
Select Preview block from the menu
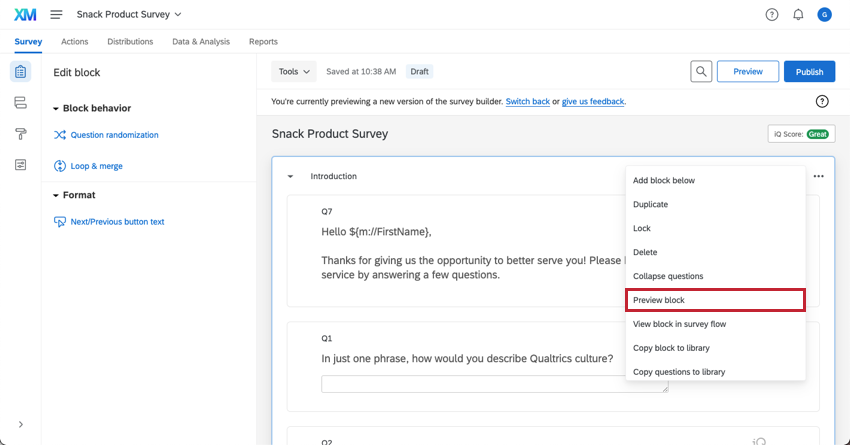(715, 300)
